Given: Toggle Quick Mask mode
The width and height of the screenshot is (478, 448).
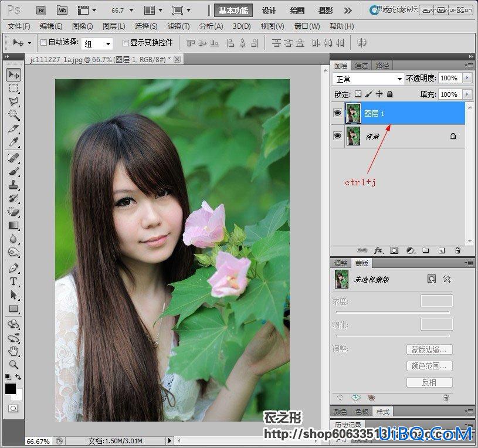Looking at the screenshot, I should [x=13, y=408].
